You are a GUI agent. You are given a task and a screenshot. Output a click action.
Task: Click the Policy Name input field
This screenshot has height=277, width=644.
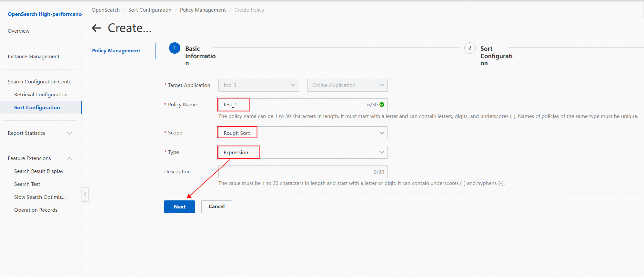303,105
